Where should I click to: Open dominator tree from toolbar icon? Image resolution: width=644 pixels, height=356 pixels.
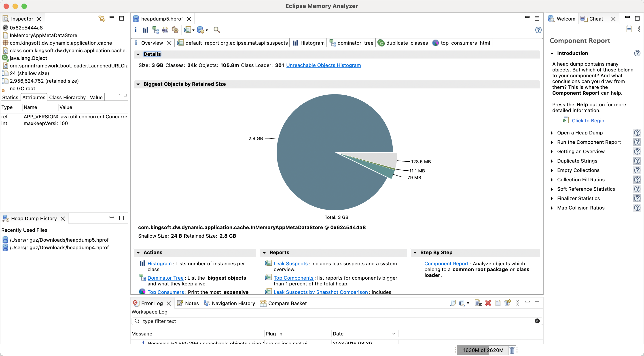pos(155,30)
